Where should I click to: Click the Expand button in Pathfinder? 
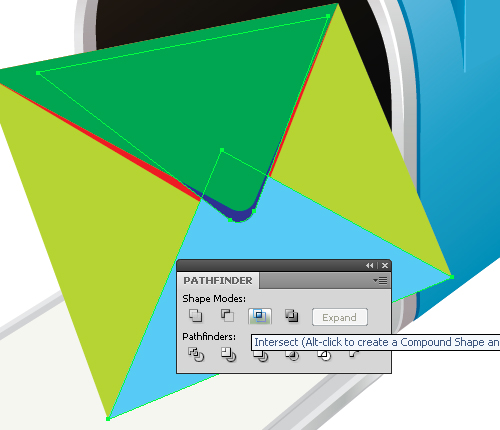(340, 317)
